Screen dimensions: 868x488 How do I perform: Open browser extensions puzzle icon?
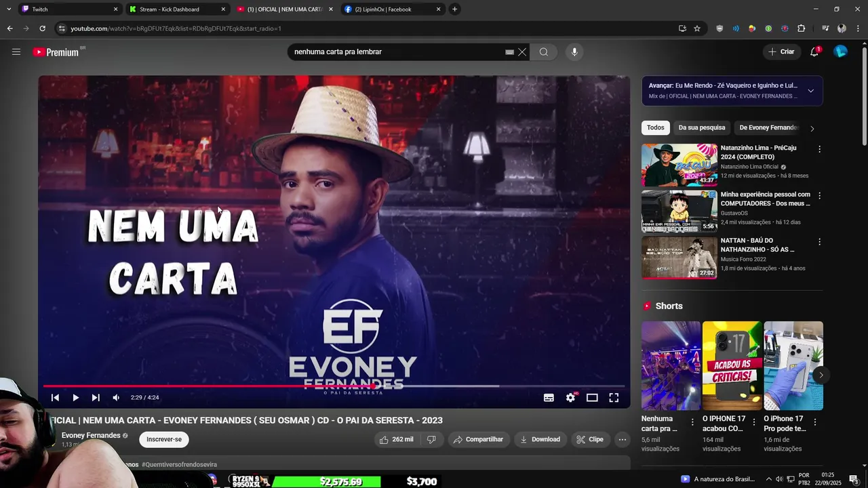click(x=802, y=28)
